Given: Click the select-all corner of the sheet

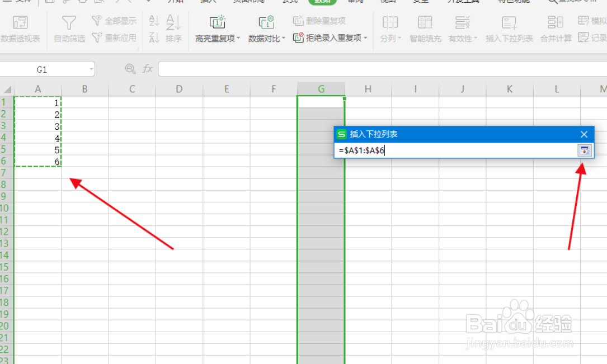Looking at the screenshot, I should click(x=7, y=89).
